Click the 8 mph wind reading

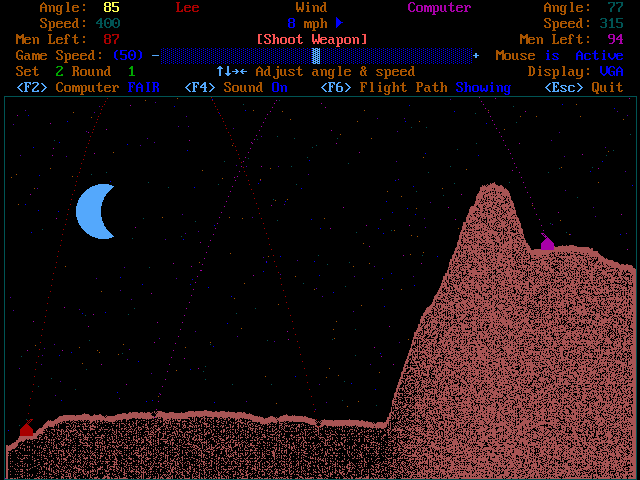coord(307,24)
